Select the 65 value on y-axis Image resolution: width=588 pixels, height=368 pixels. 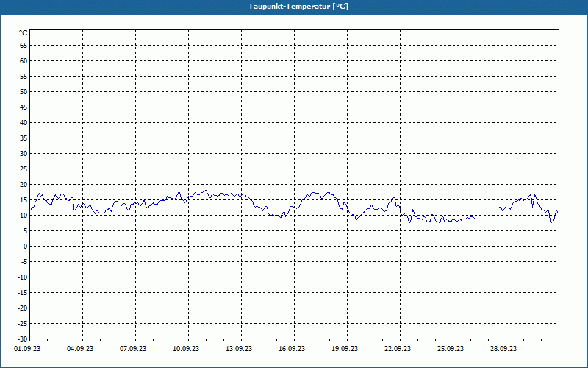coord(24,45)
